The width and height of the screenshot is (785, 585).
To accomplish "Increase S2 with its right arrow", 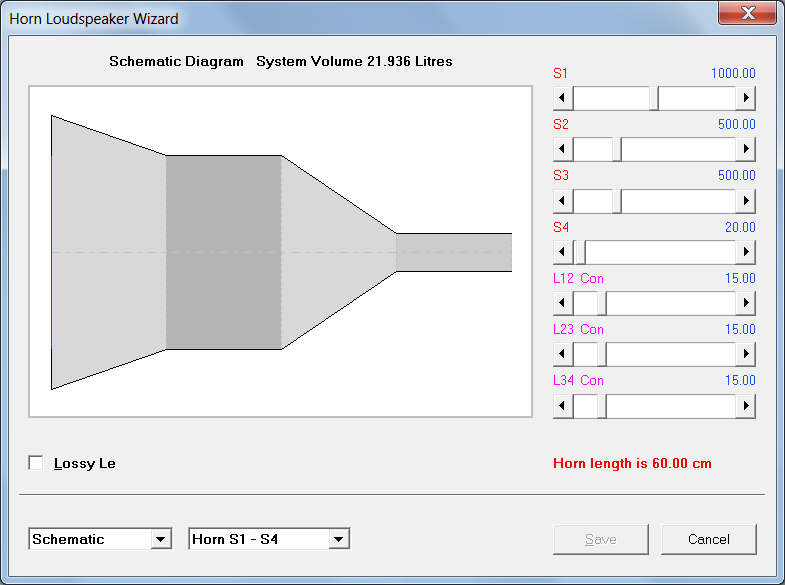I will (745, 149).
